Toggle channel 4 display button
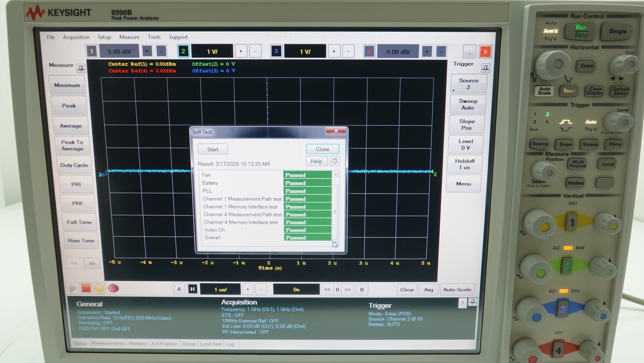 (369, 51)
